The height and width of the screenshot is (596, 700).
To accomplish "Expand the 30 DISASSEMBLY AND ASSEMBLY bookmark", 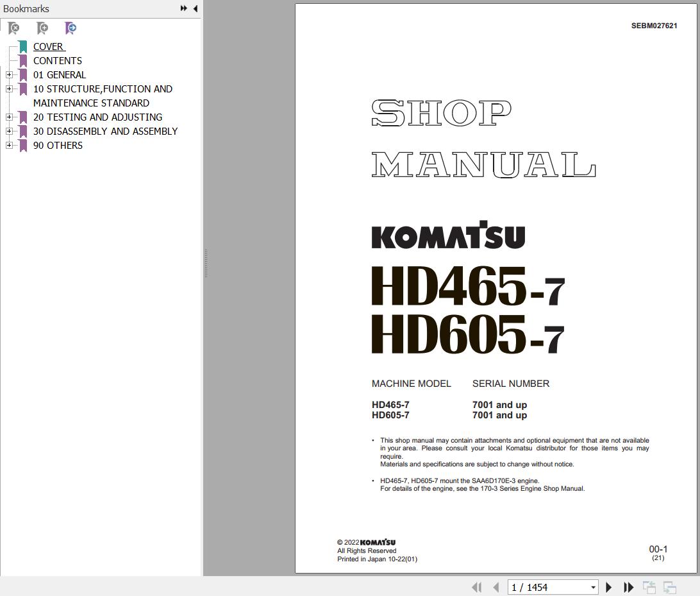I will [9, 131].
